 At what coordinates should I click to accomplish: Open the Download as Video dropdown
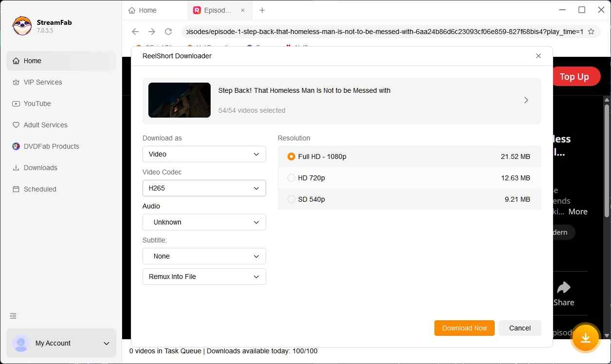tap(204, 154)
